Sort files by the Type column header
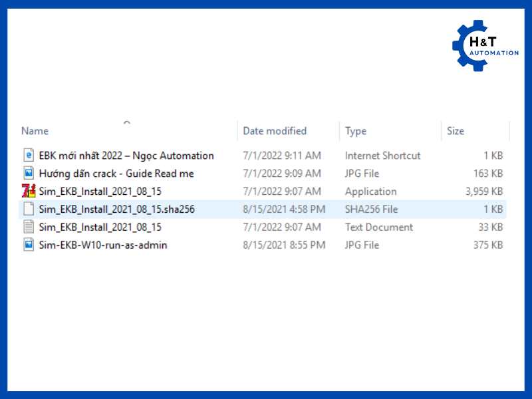 pyautogui.click(x=356, y=131)
